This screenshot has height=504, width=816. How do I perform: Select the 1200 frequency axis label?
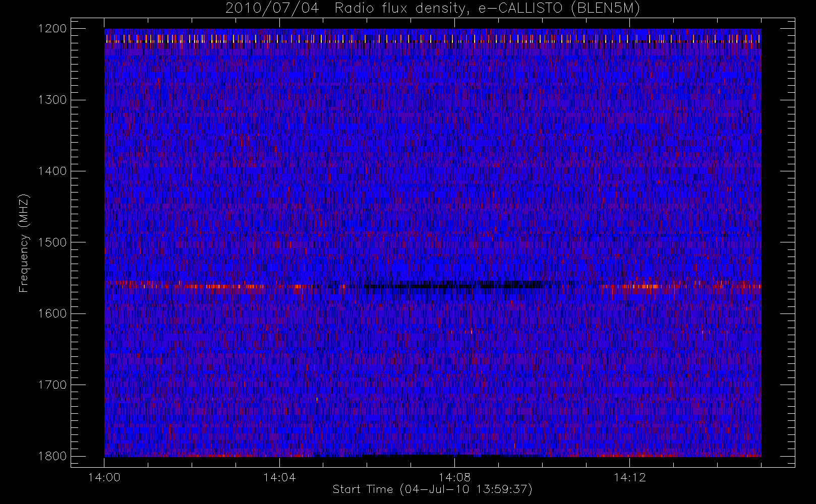52,29
